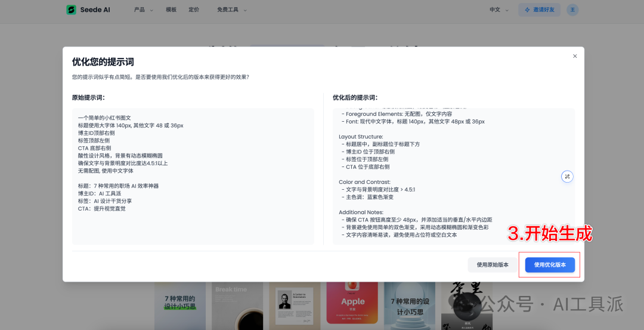Click the Seede AI logo icon
The height and width of the screenshot is (330, 644).
tap(71, 10)
